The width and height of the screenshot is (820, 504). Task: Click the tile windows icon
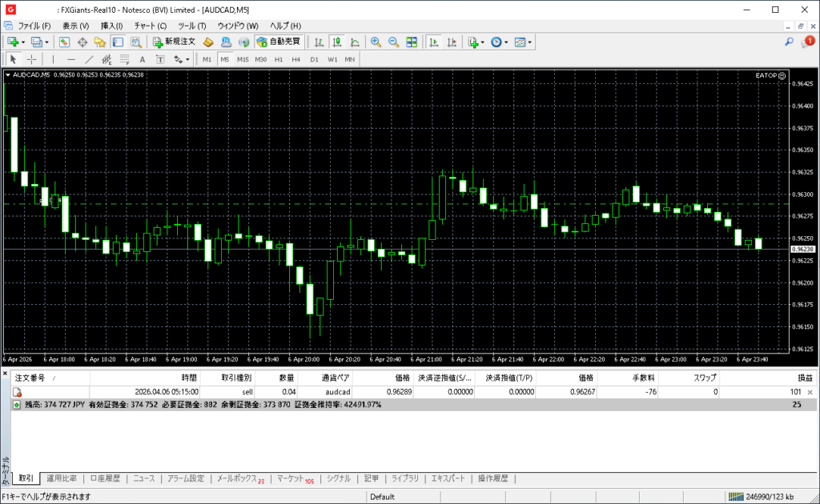[x=412, y=42]
